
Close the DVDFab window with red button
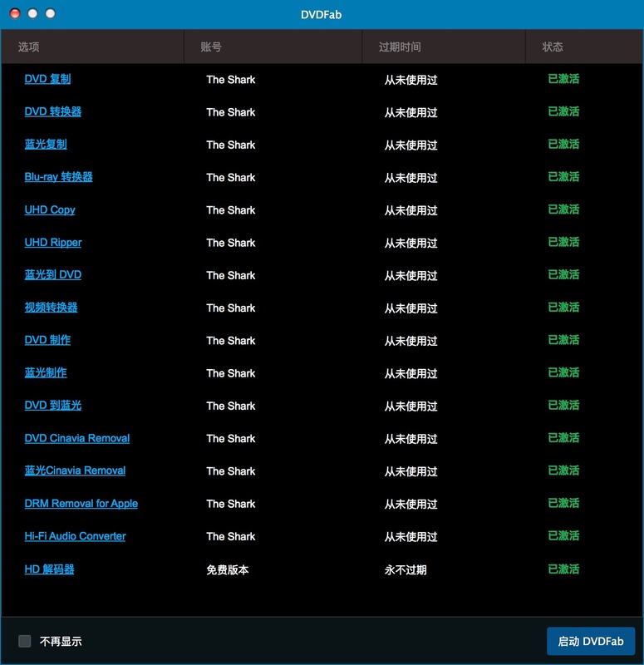pos(15,13)
